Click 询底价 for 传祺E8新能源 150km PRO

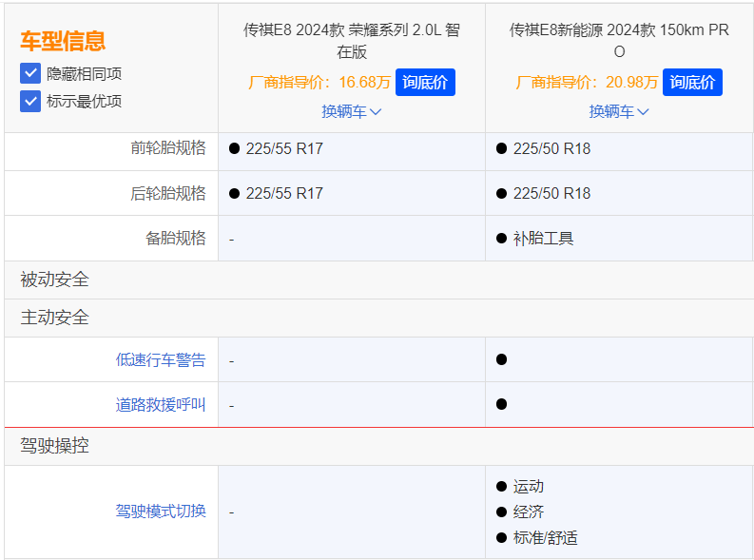click(692, 82)
